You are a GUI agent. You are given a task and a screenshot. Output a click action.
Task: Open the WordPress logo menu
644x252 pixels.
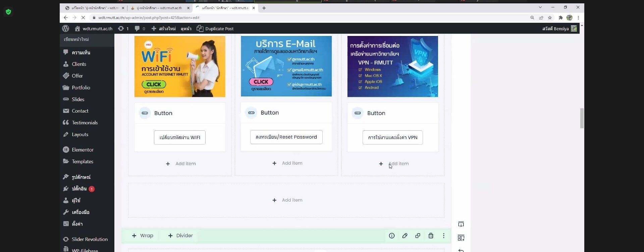66,29
